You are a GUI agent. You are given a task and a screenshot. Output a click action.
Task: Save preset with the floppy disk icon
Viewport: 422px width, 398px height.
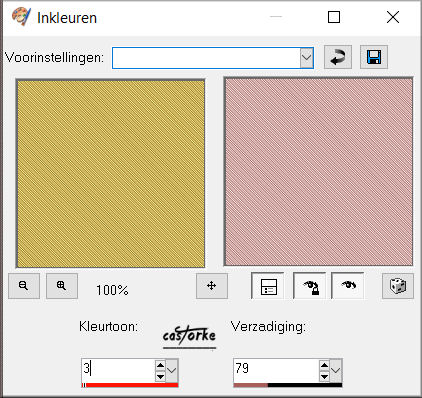click(x=374, y=57)
